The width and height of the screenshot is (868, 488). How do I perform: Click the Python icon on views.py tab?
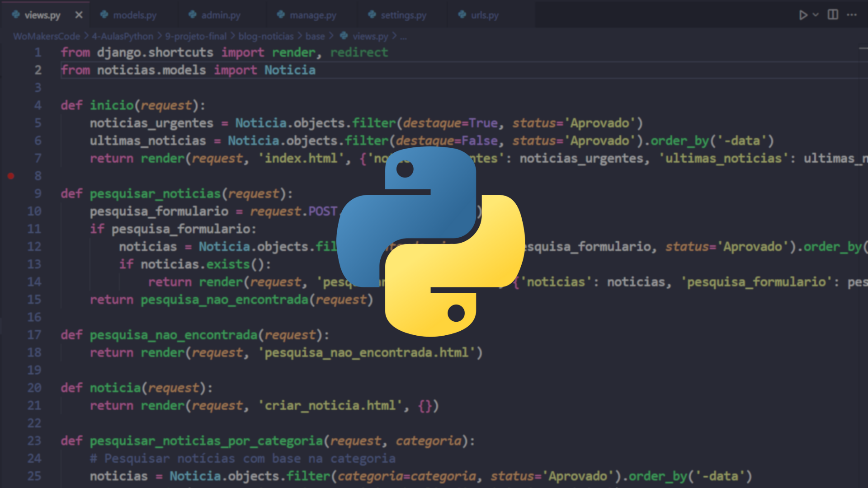click(16, 14)
